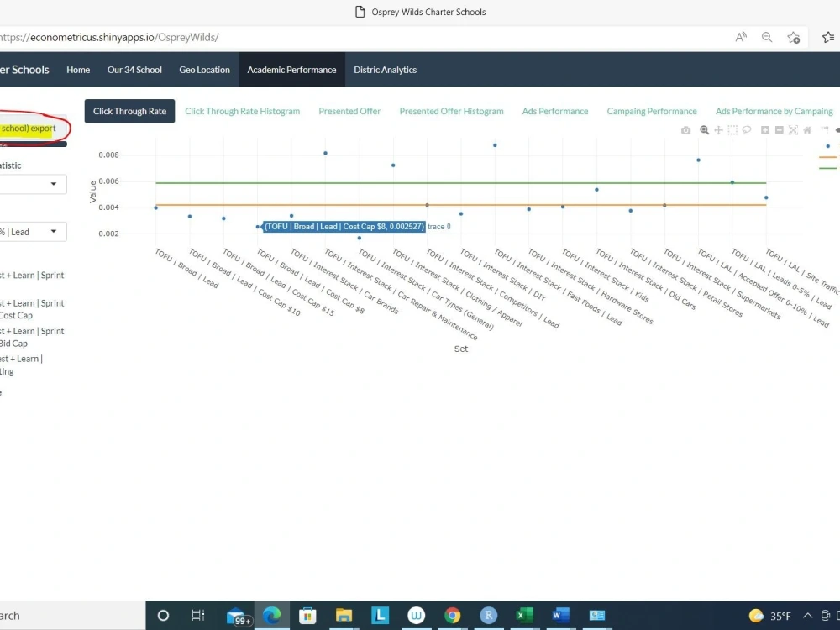Viewport: 840px width, 630px height.
Task: Choose the Box Select tool
Action: 732,130
